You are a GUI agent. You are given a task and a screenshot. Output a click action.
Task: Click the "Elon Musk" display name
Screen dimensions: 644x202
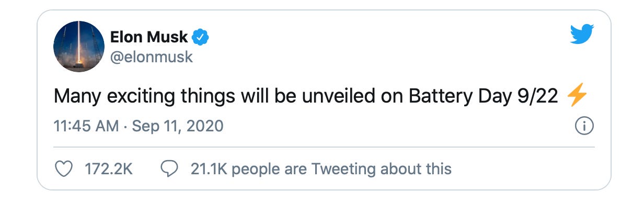coord(149,38)
